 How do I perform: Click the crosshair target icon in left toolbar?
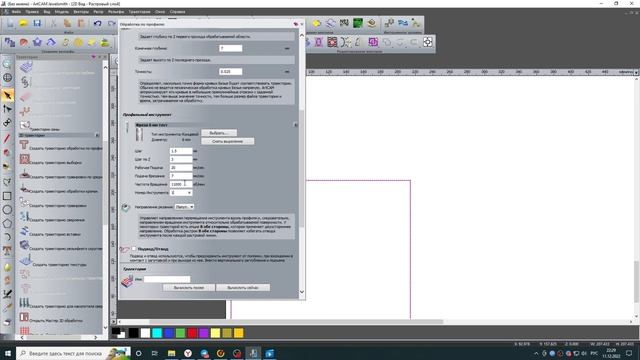(x=7, y=77)
